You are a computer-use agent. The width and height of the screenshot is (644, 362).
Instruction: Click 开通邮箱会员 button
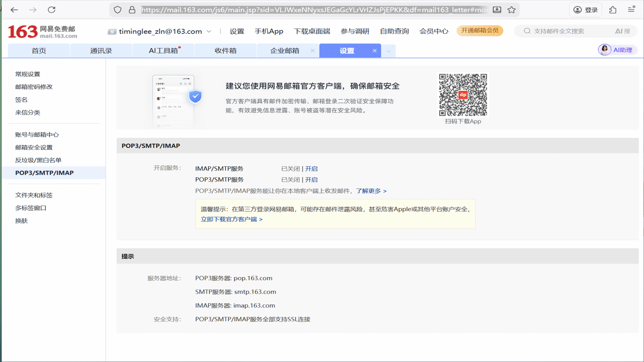point(480,31)
